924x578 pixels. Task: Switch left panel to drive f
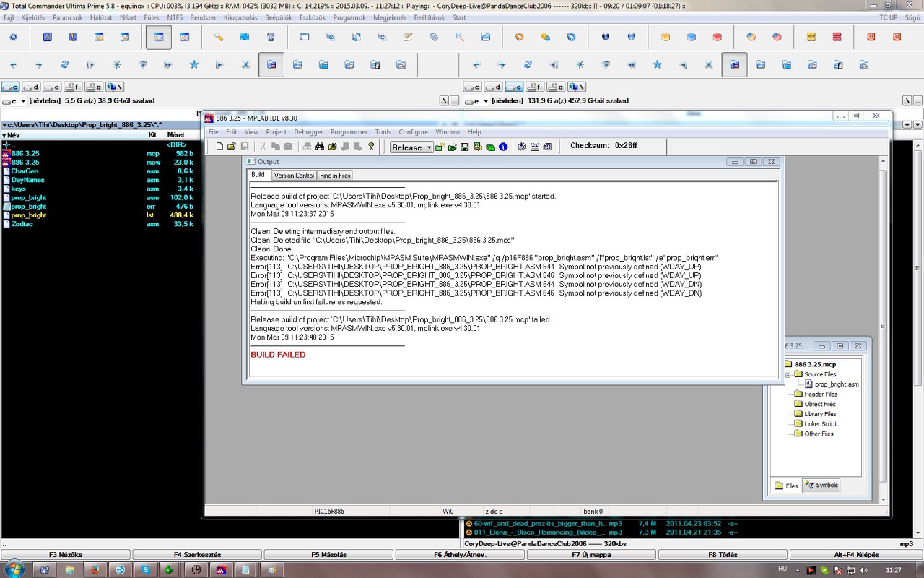click(73, 87)
